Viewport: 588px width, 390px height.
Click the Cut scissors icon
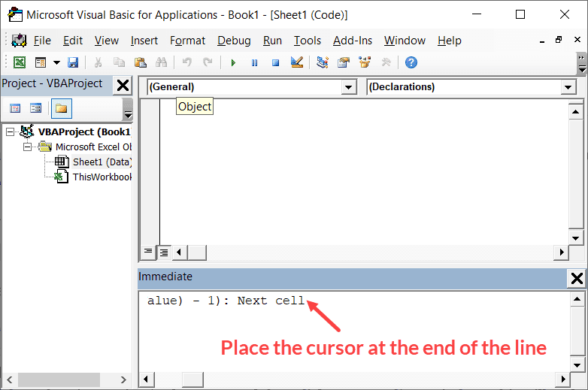pos(98,62)
